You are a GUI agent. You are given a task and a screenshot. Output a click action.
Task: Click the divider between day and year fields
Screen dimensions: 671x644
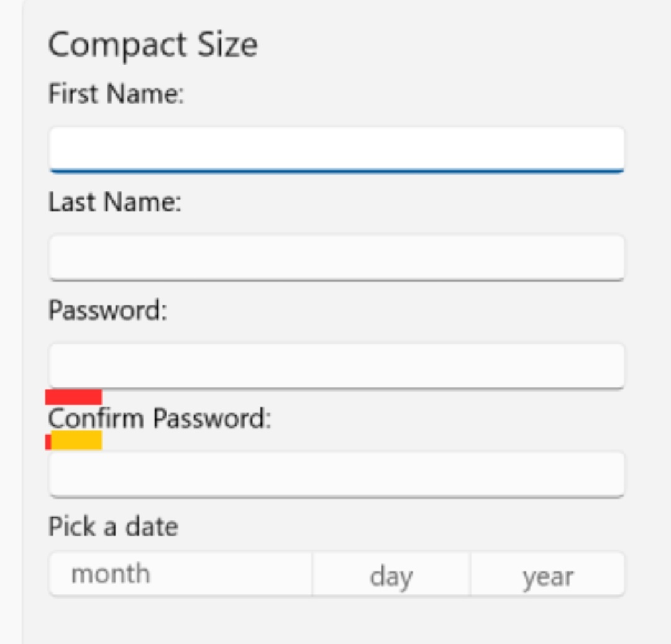[470, 575]
